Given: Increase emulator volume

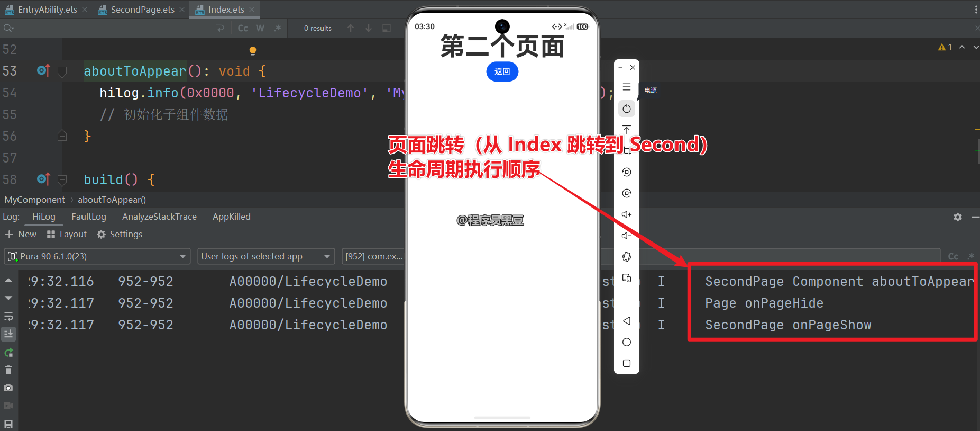Looking at the screenshot, I should [627, 214].
